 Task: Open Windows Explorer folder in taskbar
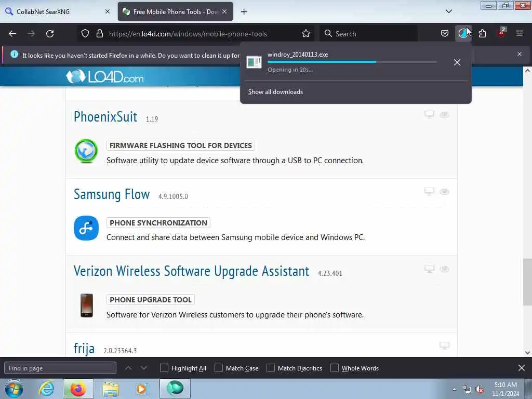point(111,389)
